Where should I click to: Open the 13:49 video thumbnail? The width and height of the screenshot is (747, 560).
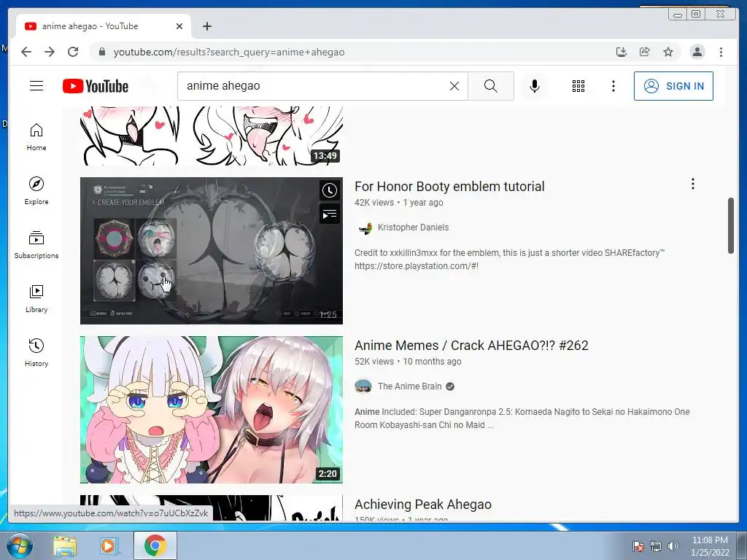pyautogui.click(x=212, y=136)
